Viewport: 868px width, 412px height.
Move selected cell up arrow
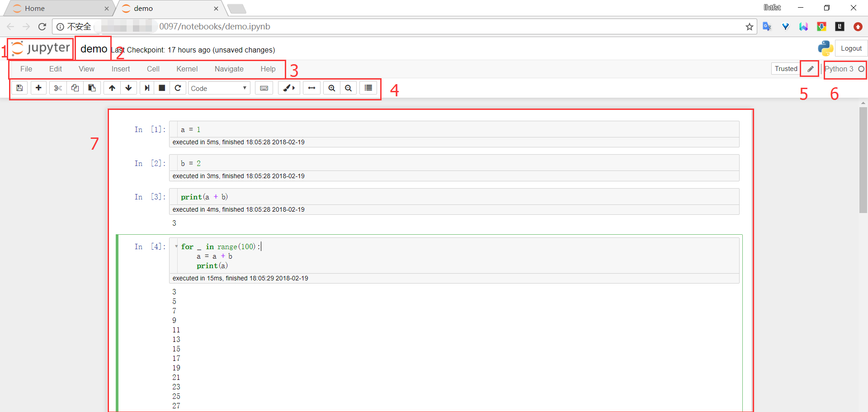pos(112,88)
